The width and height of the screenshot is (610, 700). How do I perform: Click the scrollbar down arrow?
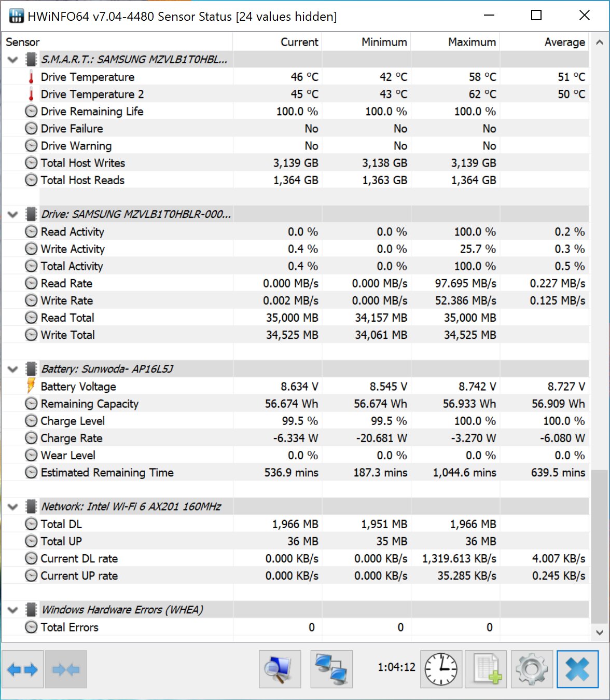[600, 633]
